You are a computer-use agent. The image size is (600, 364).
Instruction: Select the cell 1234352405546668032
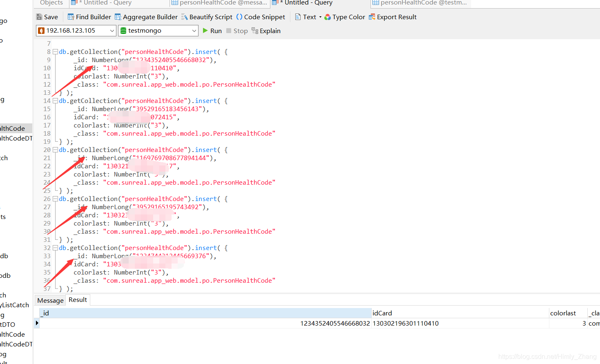click(x=205, y=323)
